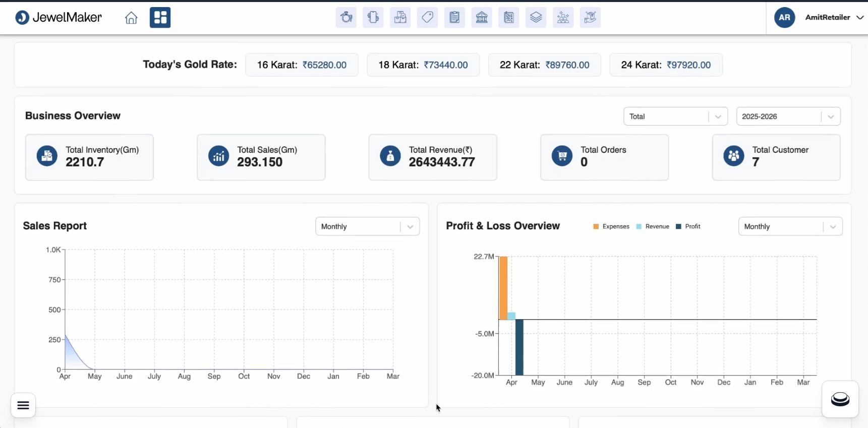Select the bank building icon
Image resolution: width=868 pixels, height=428 pixels.
tap(482, 18)
